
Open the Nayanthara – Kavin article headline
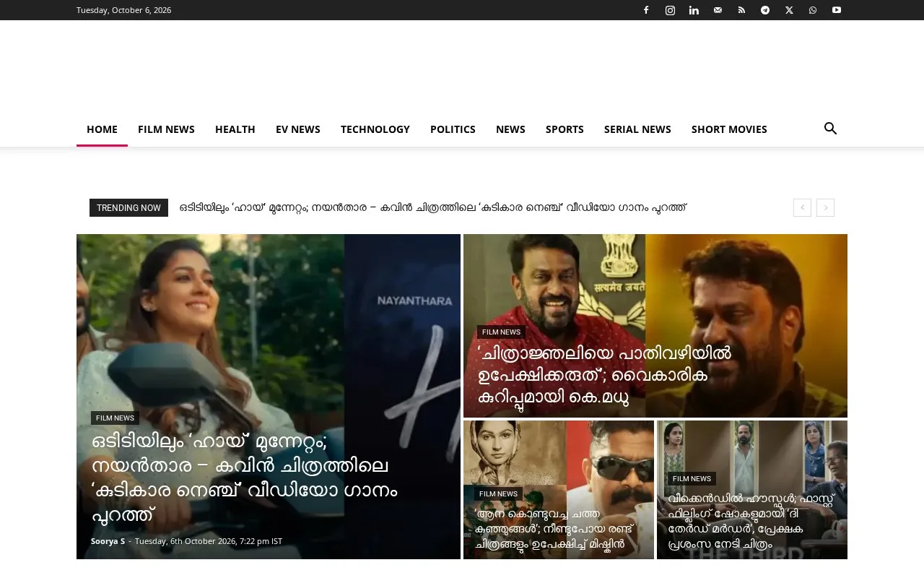(x=245, y=478)
